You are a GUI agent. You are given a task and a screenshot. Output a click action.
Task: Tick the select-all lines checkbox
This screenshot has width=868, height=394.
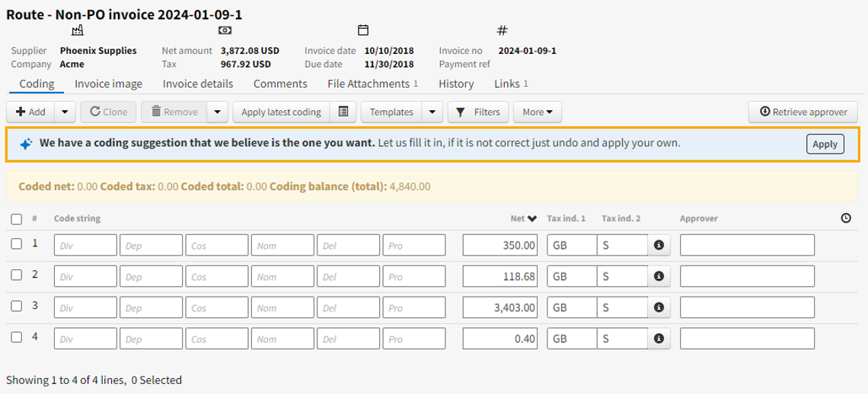coord(17,219)
